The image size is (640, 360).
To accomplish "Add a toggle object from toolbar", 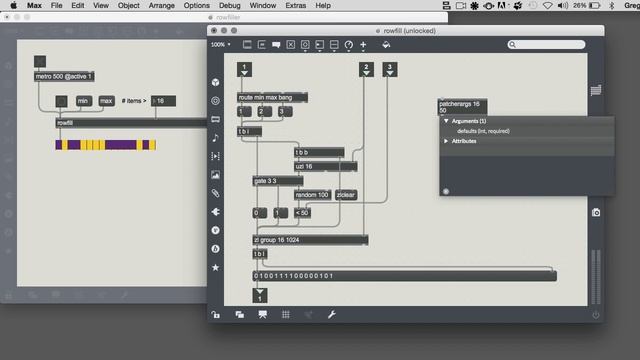I will pyautogui.click(x=291, y=44).
